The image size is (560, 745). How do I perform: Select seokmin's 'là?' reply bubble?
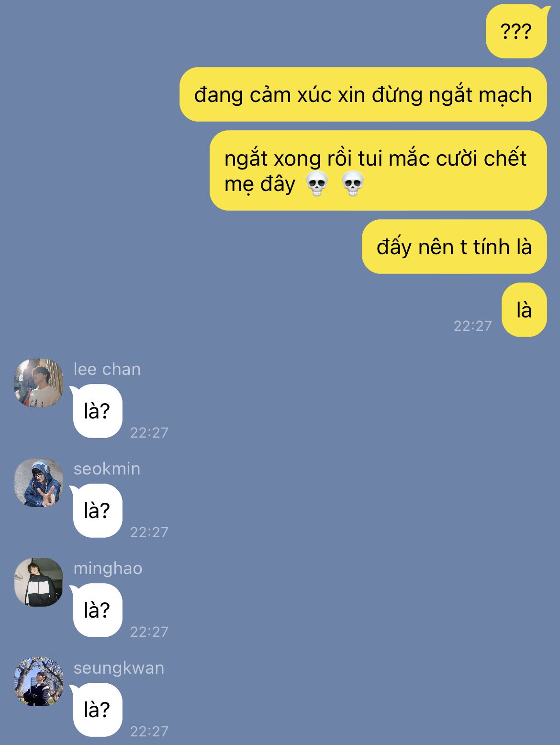click(97, 511)
